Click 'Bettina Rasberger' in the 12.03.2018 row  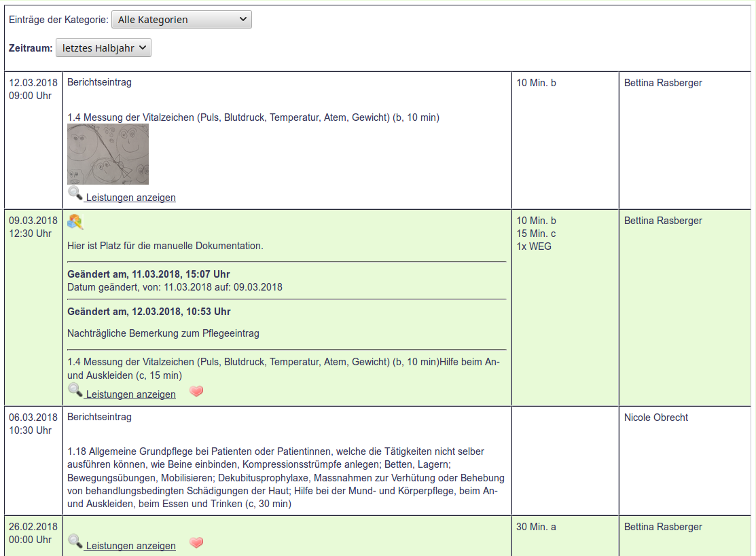point(662,83)
